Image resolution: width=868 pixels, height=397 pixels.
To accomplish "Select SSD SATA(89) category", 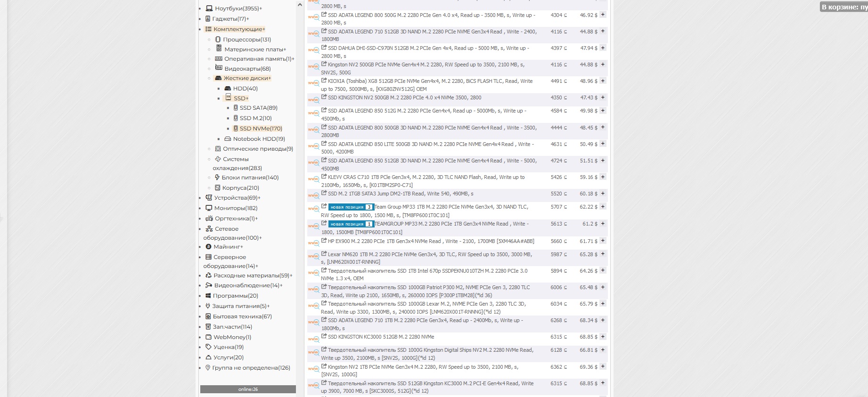I will (258, 108).
